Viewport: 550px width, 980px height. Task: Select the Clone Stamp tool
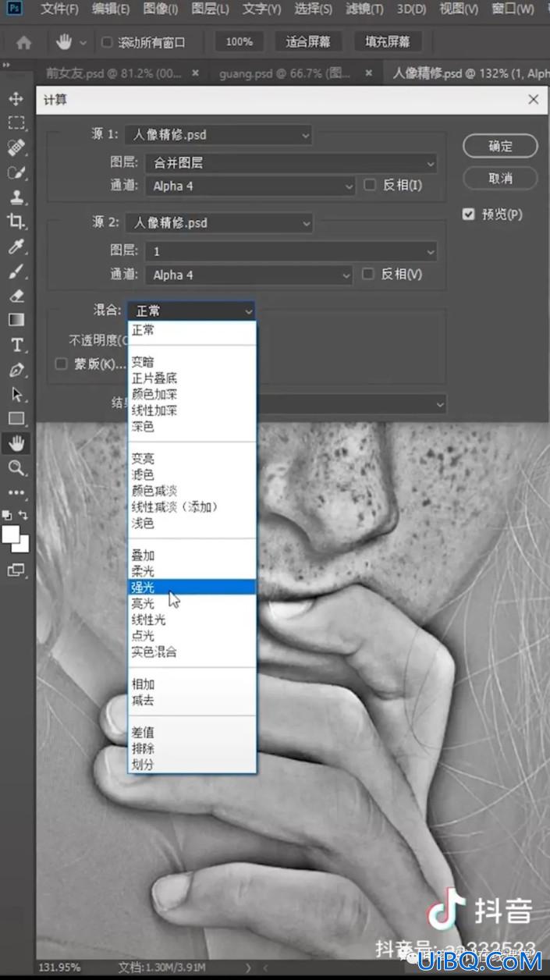click(x=16, y=197)
